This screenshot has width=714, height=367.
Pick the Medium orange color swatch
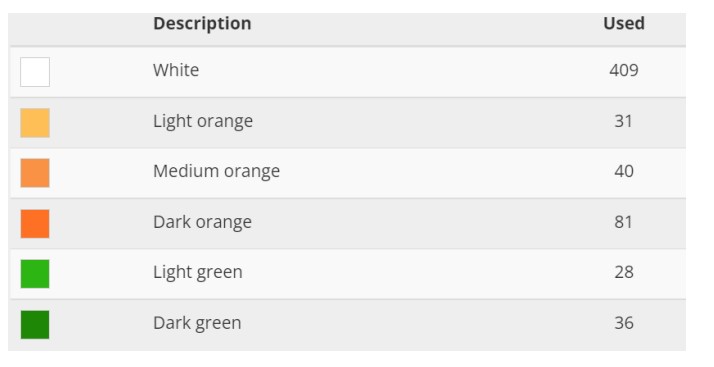pyautogui.click(x=35, y=173)
